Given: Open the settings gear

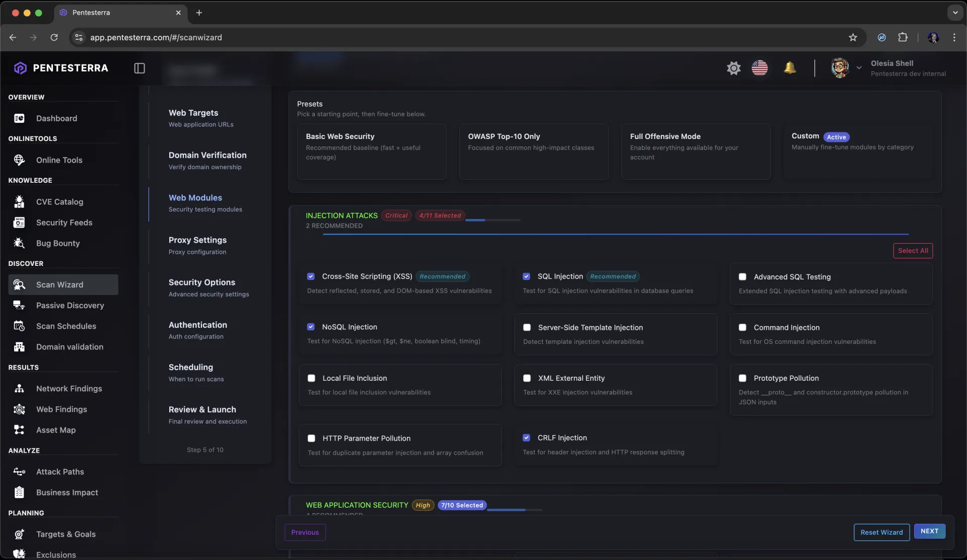Looking at the screenshot, I should (733, 67).
